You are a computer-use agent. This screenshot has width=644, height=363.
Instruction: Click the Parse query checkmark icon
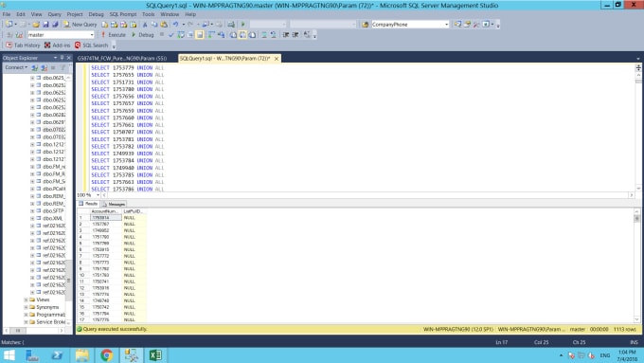click(171, 35)
